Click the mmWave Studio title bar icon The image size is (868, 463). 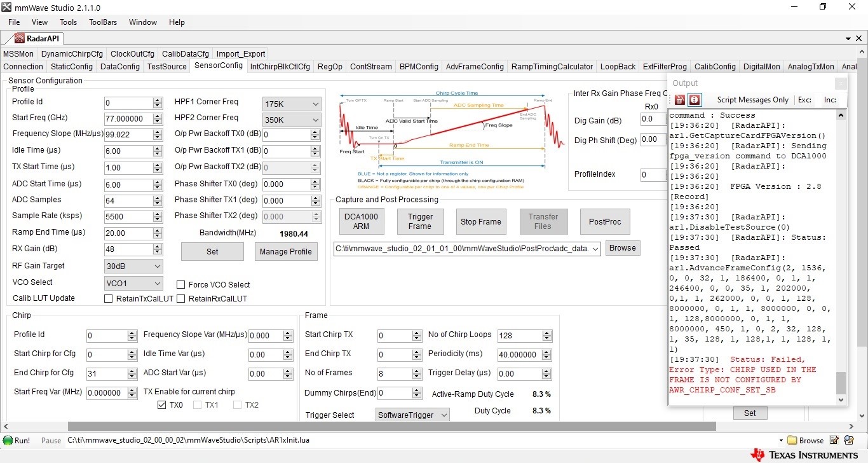(7, 7)
